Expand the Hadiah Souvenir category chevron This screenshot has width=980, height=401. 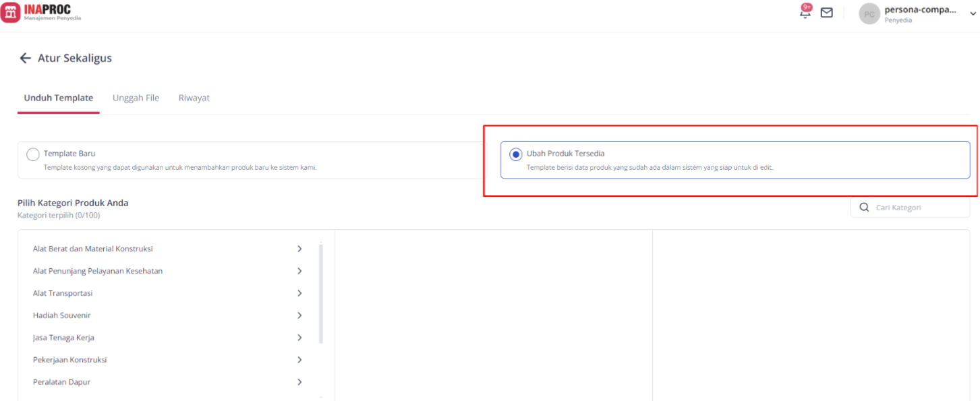tap(299, 315)
